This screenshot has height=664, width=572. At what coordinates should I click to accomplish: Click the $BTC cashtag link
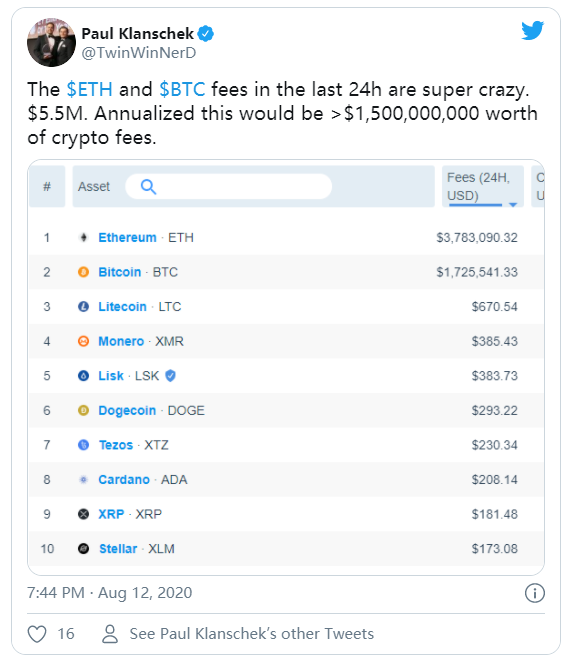tap(182, 89)
